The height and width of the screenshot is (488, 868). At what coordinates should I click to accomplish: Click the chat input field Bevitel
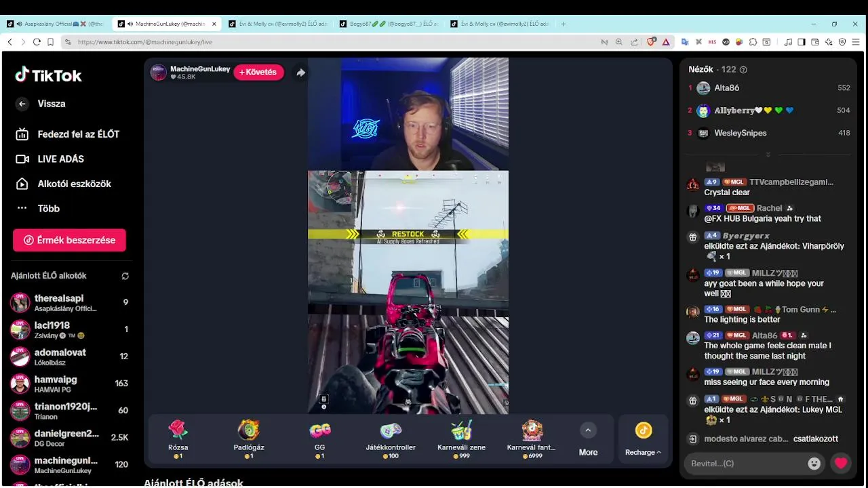coord(745,464)
